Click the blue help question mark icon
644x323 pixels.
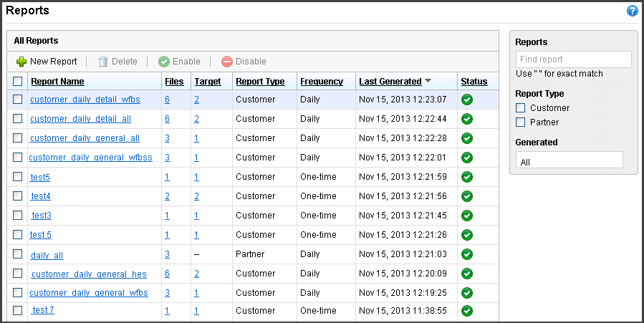point(632,11)
